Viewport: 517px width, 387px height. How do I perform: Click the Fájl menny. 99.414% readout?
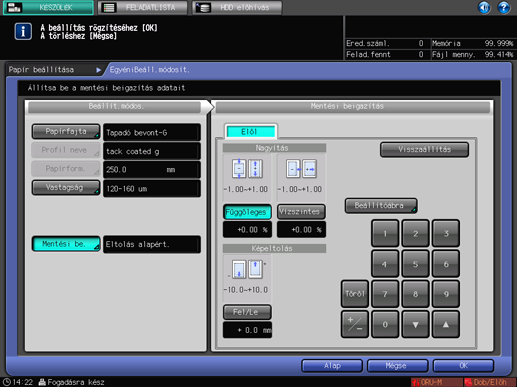click(x=473, y=54)
